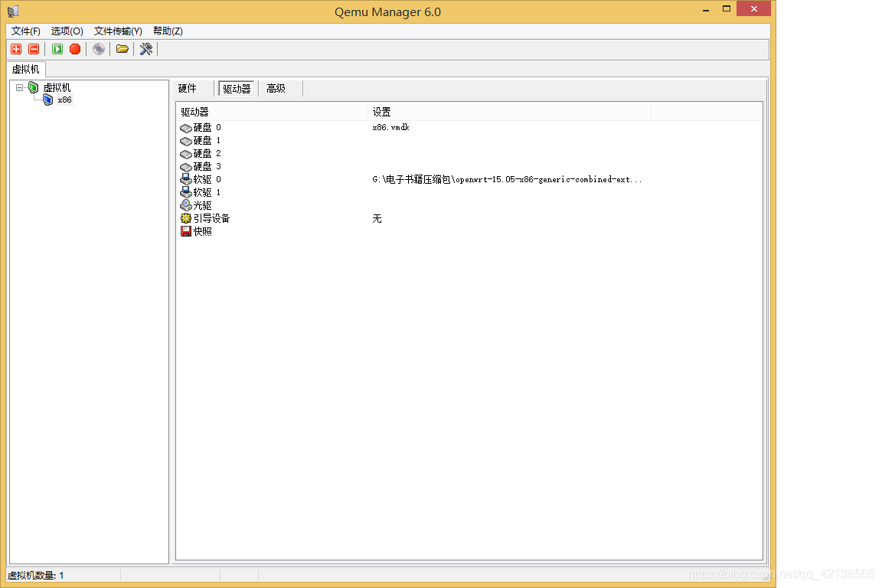Click the red plus new virtual machine icon
The height and width of the screenshot is (588, 882).
tap(16, 50)
